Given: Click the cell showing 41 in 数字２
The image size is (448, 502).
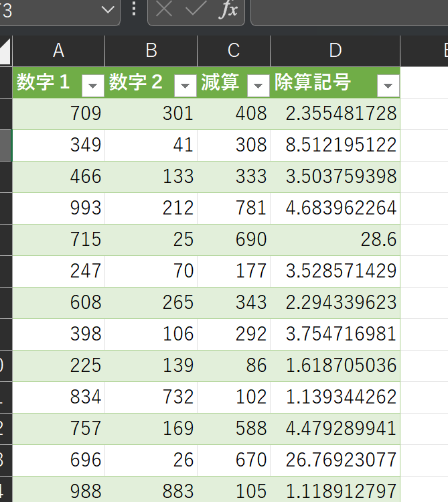Looking at the screenshot, I should (x=151, y=145).
